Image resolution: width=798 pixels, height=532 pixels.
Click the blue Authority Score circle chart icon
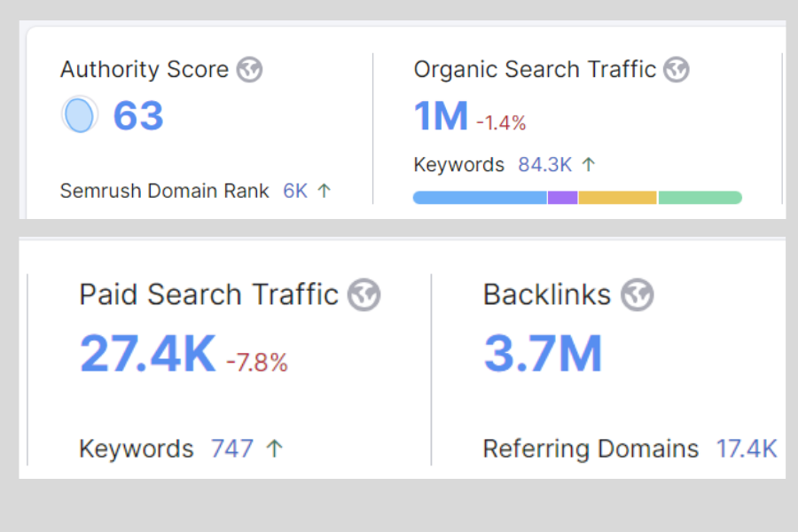[79, 115]
